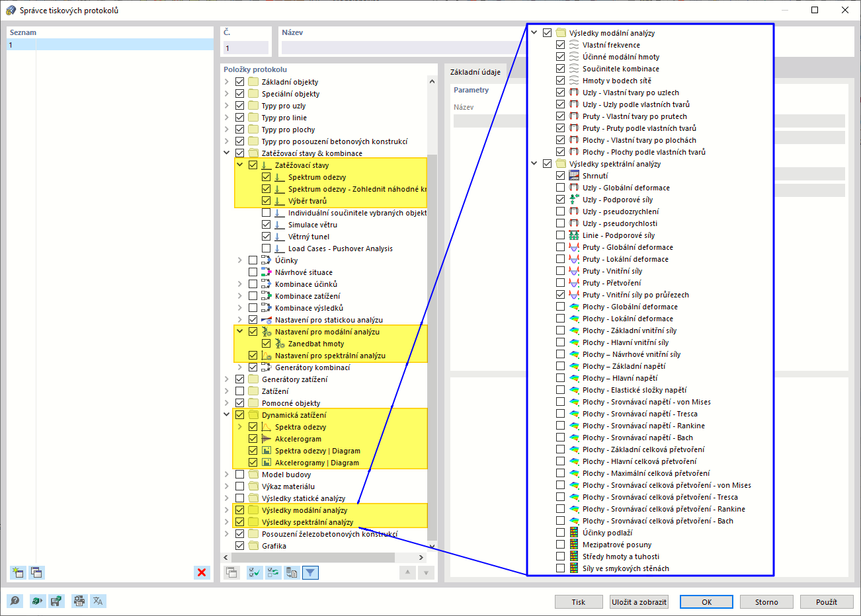The image size is (861, 616).
Task: Toggle the Typy pro linie checkbox
Action: (x=239, y=118)
